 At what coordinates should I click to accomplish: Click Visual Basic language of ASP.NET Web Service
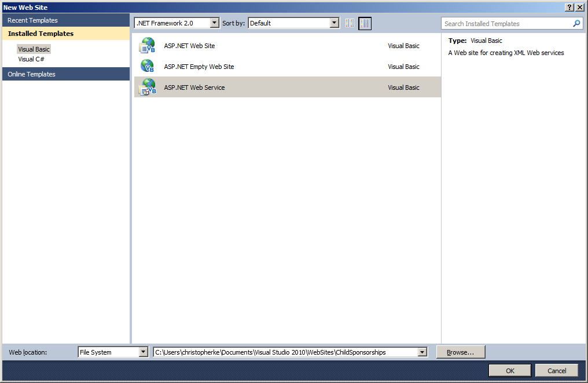coord(403,87)
